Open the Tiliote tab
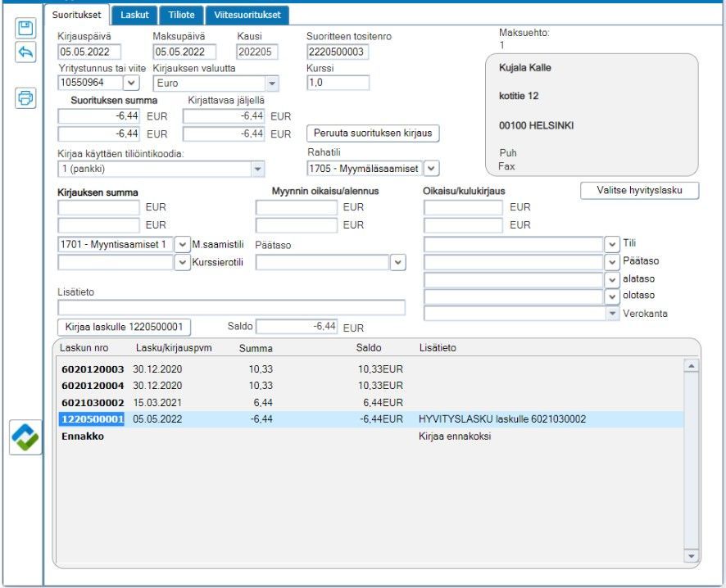 tap(181, 15)
